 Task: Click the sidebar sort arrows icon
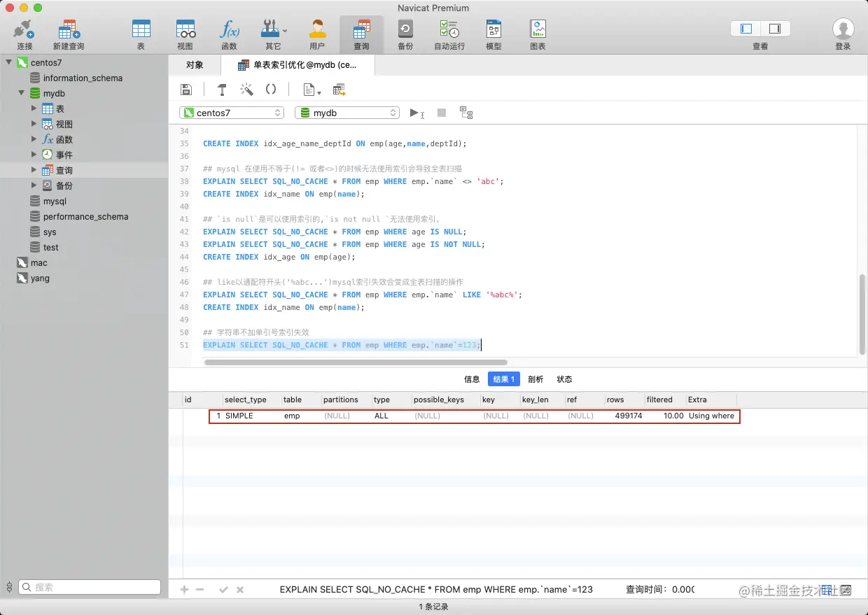tap(9, 588)
